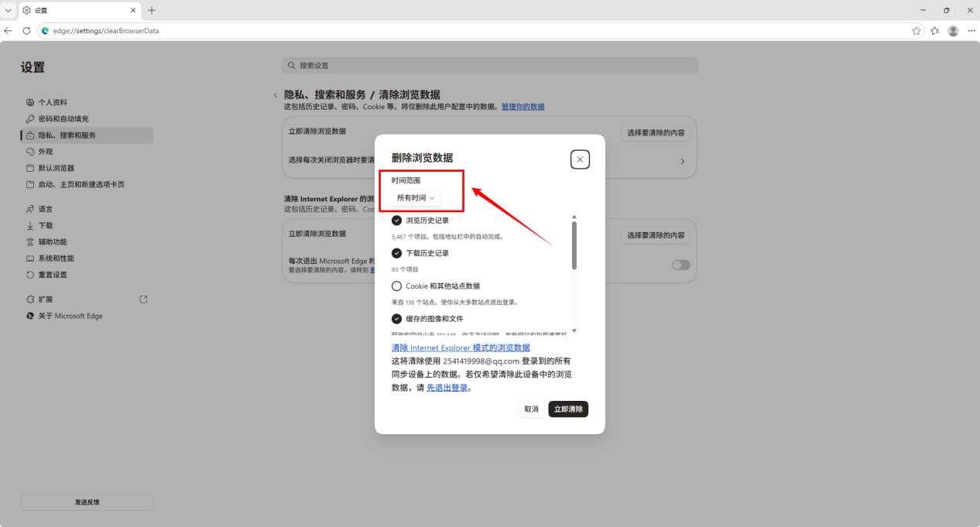The height and width of the screenshot is (527, 980).
Task: Open 启动、主页和新建选项卡页 settings section
Action: click(x=87, y=184)
